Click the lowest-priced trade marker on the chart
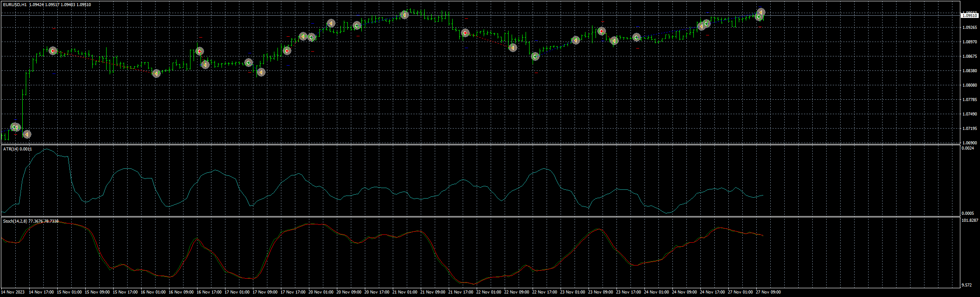 coord(27,134)
